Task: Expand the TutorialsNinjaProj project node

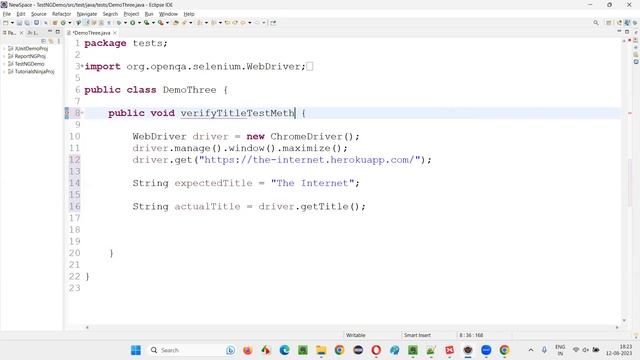Action: tap(4, 71)
